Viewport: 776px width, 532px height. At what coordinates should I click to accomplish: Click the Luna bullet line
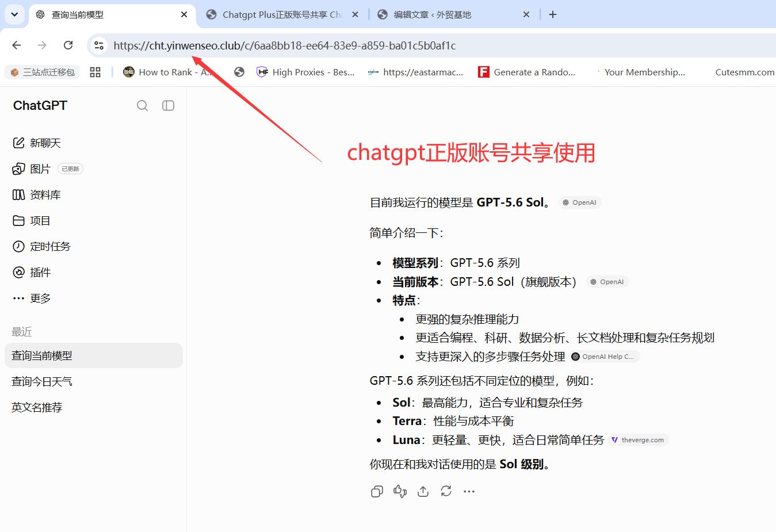click(498, 440)
